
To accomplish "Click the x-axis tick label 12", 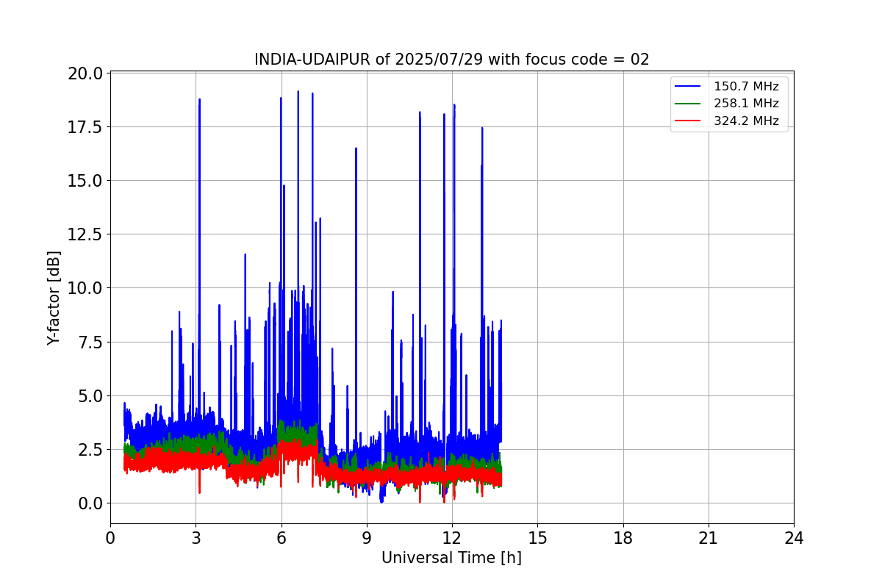I will (x=452, y=538).
